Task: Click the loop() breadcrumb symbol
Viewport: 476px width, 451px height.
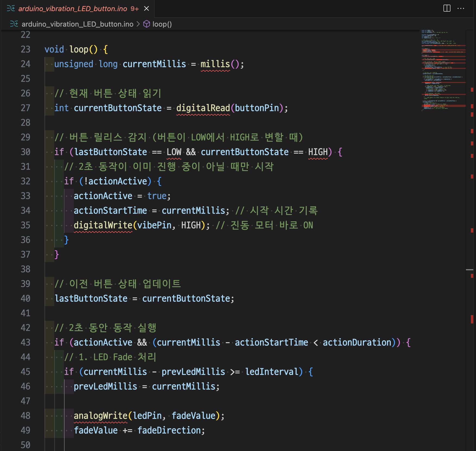Action: [162, 24]
